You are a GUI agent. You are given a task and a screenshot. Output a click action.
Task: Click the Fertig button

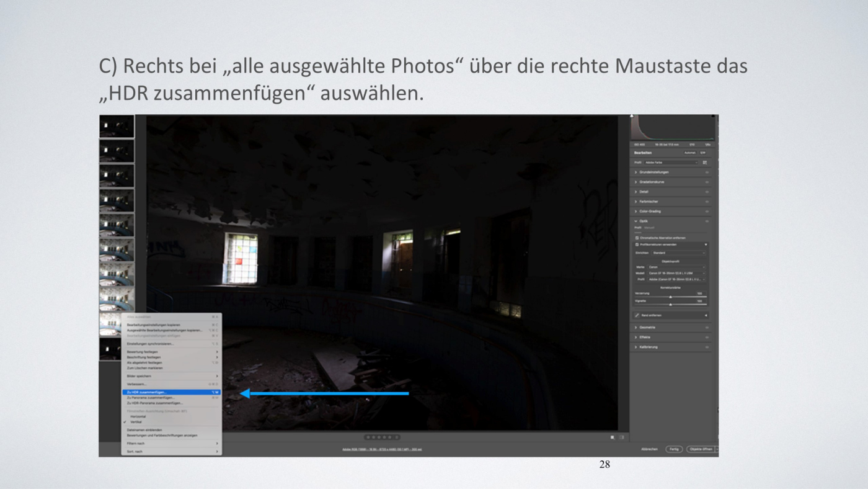point(674,449)
